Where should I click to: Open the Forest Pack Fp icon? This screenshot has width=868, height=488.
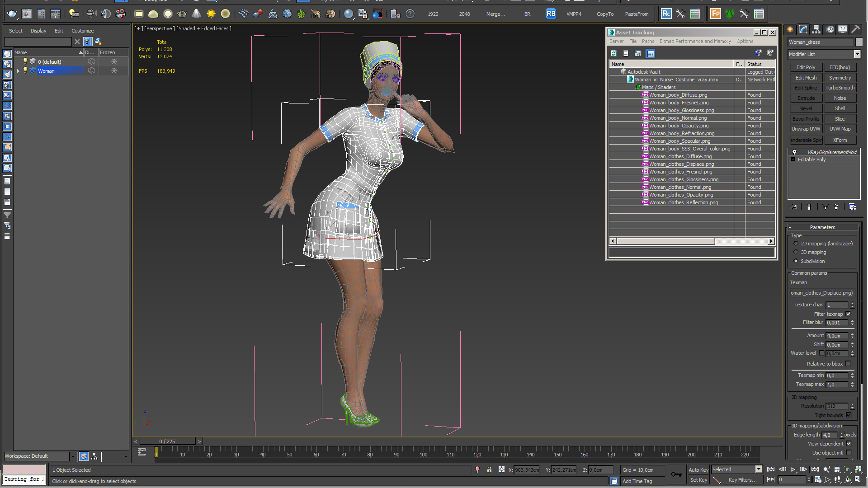pyautogui.click(x=716, y=14)
